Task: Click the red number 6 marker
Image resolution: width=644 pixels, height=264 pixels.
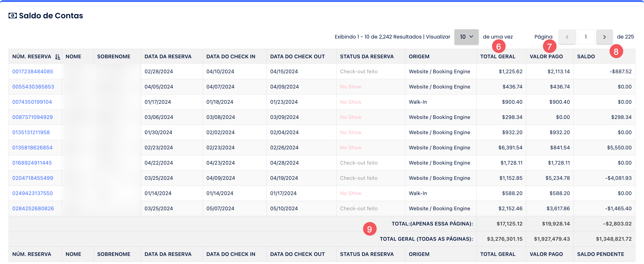Action: [498, 47]
